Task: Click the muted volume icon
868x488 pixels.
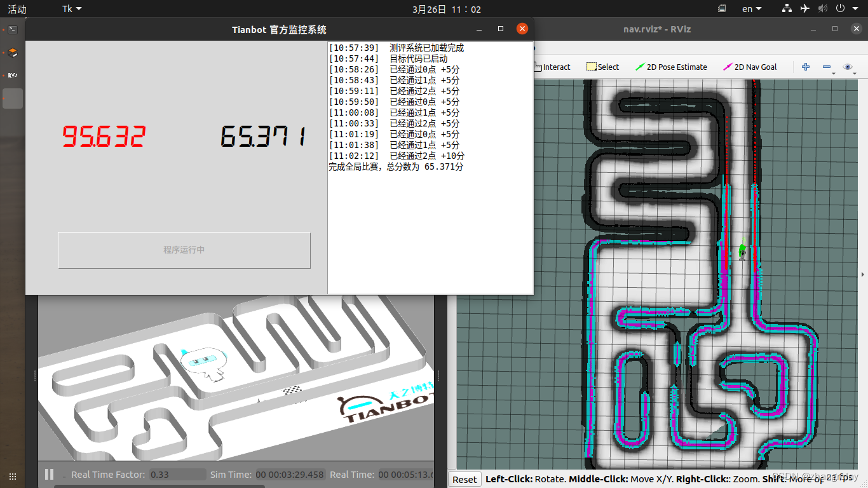Action: click(823, 9)
